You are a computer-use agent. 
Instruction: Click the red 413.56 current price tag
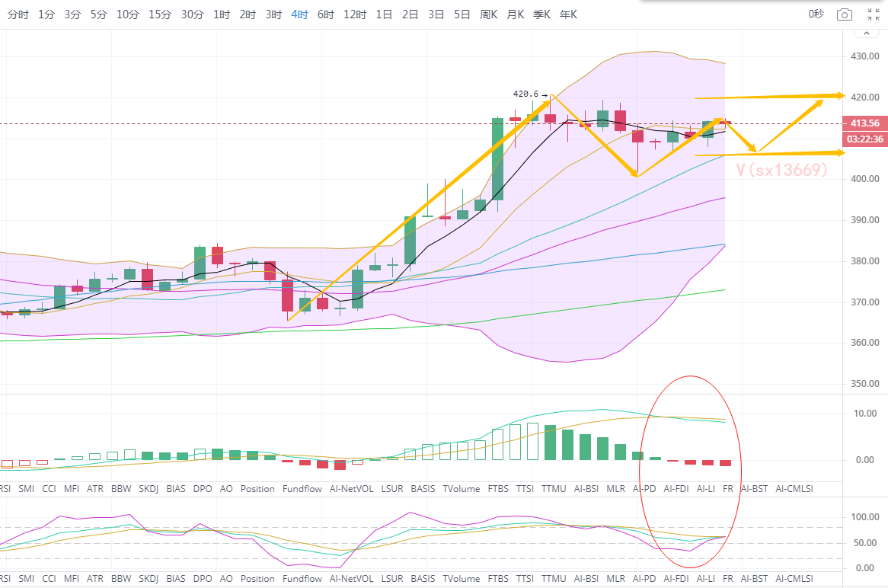click(862, 123)
